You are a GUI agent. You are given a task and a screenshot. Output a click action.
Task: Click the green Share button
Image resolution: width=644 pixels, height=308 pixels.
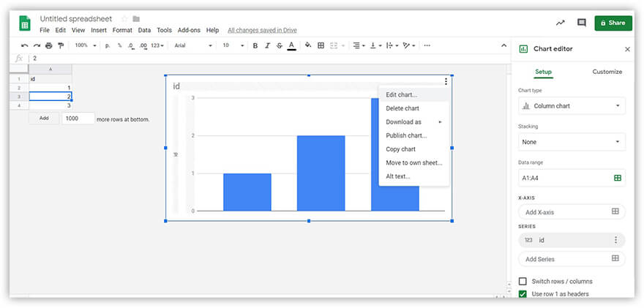point(613,23)
